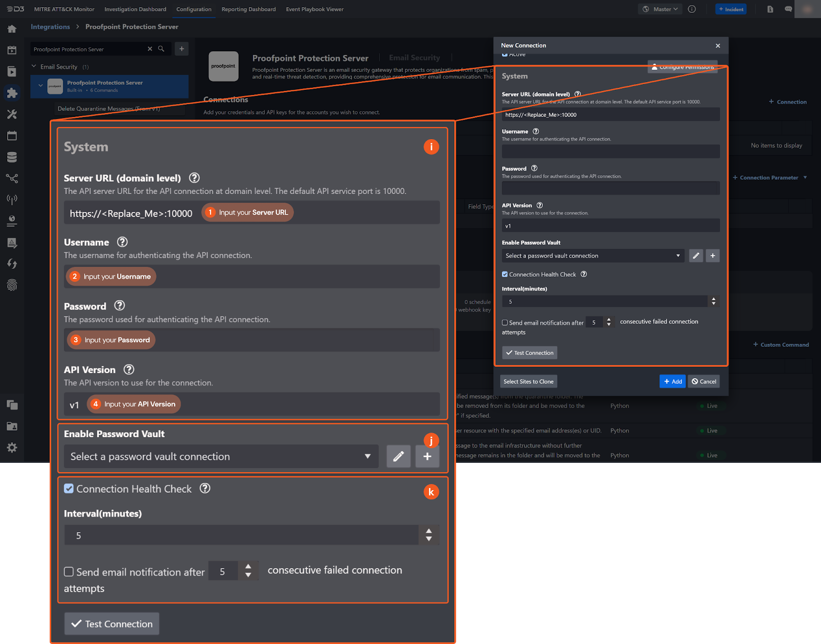
Task: Enable the Send email notification checkbox
Action: tap(505, 323)
